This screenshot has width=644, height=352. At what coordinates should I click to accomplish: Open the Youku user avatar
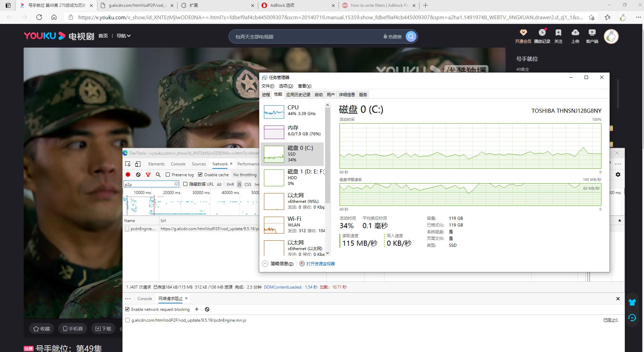click(611, 36)
